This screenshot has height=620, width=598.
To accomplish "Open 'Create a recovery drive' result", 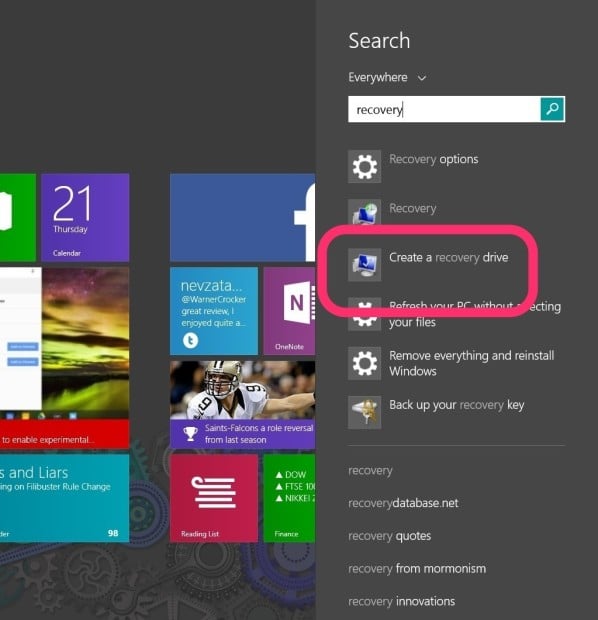I will click(448, 257).
